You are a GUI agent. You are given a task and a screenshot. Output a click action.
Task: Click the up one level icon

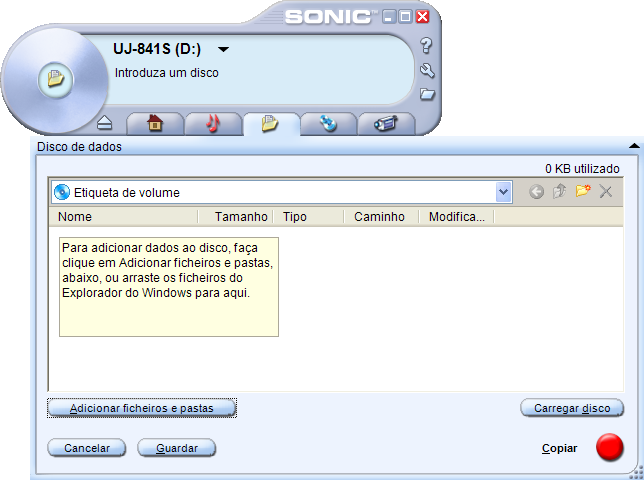[560, 191]
